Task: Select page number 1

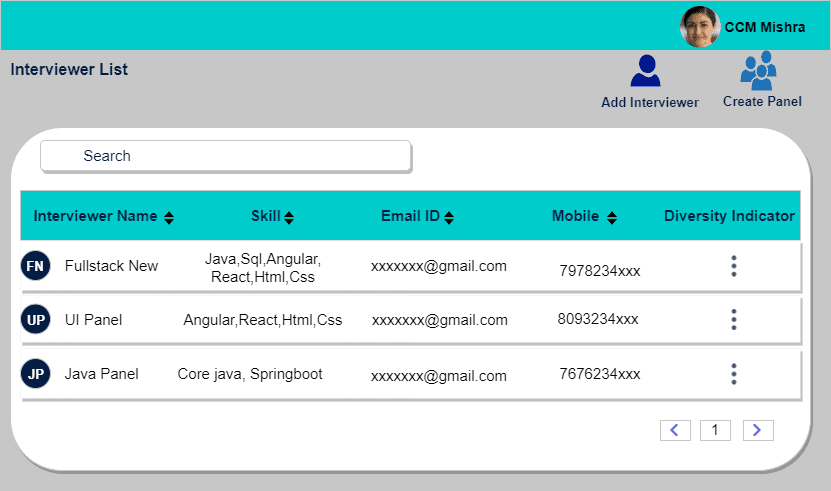Action: 715,430
